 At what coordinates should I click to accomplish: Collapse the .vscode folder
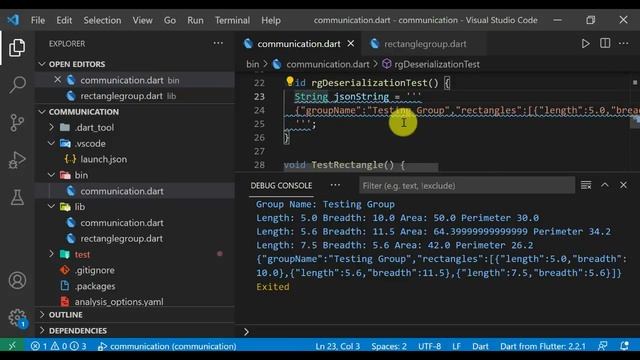click(x=51, y=143)
